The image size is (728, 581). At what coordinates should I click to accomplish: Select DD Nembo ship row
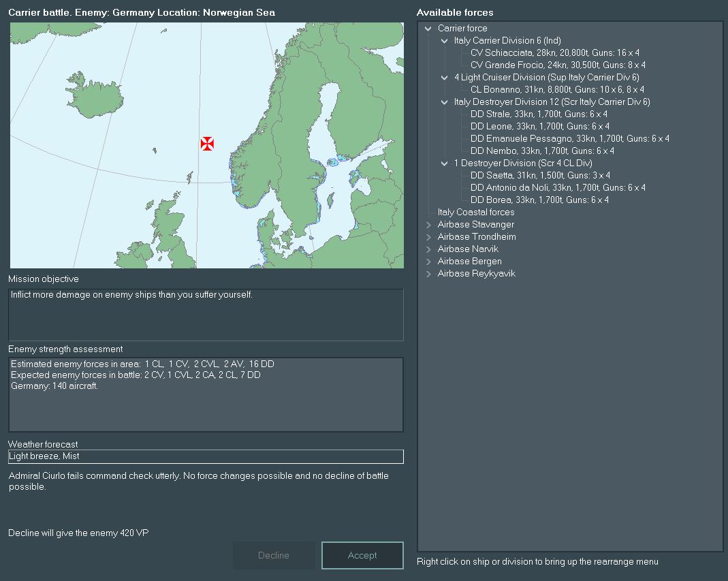pos(542,151)
